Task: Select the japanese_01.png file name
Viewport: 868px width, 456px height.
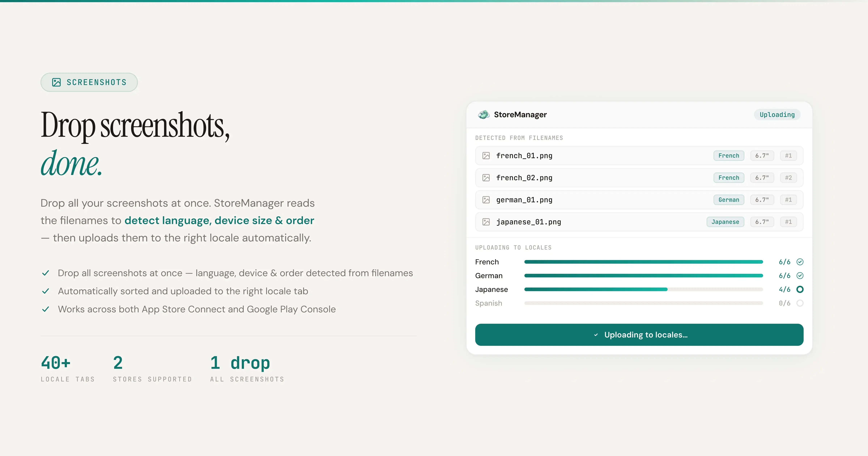Action: pyautogui.click(x=529, y=222)
